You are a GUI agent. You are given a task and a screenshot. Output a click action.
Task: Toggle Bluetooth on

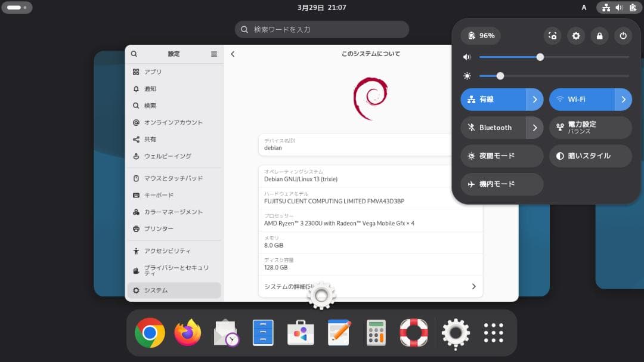(x=493, y=128)
